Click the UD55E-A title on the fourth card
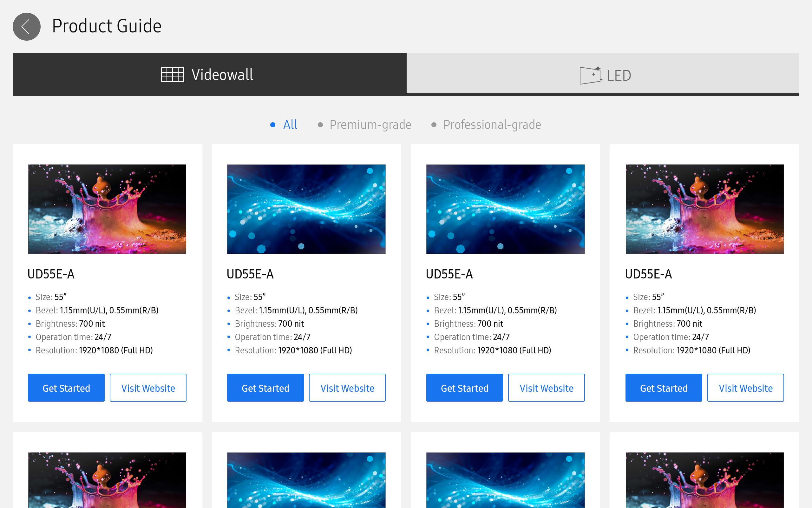Screen dimensions: 812x508 (649, 274)
